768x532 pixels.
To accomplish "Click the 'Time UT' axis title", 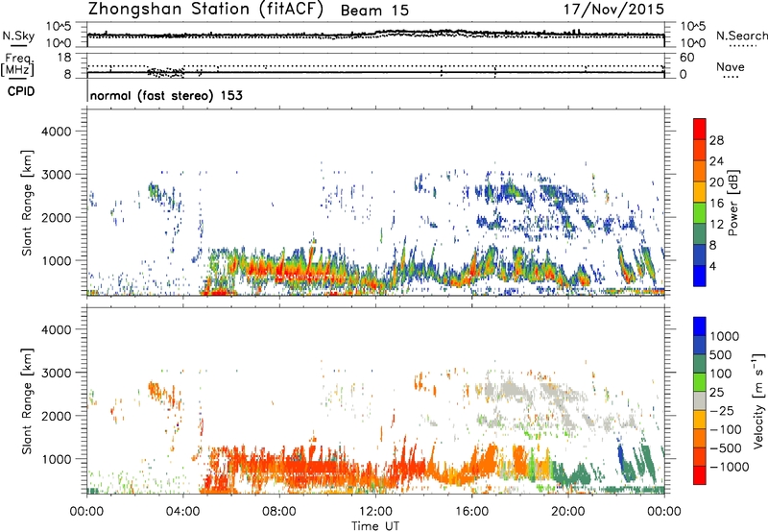I will point(375,526).
